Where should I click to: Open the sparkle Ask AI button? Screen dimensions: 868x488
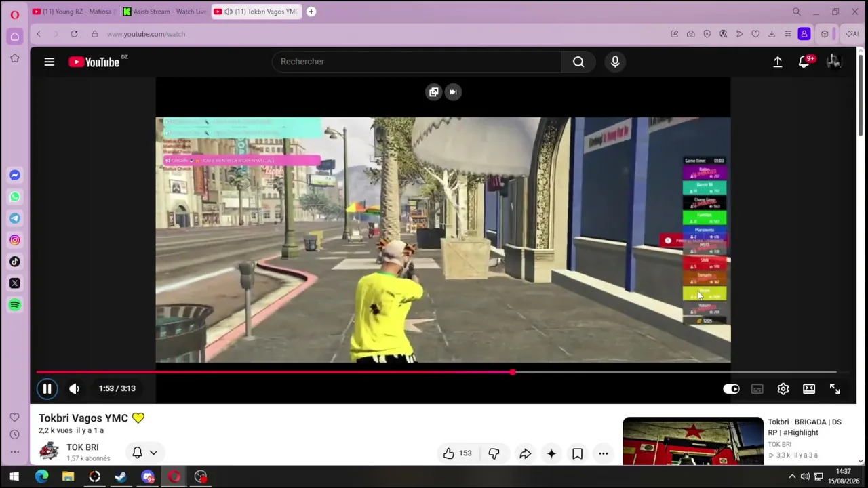[x=551, y=453]
